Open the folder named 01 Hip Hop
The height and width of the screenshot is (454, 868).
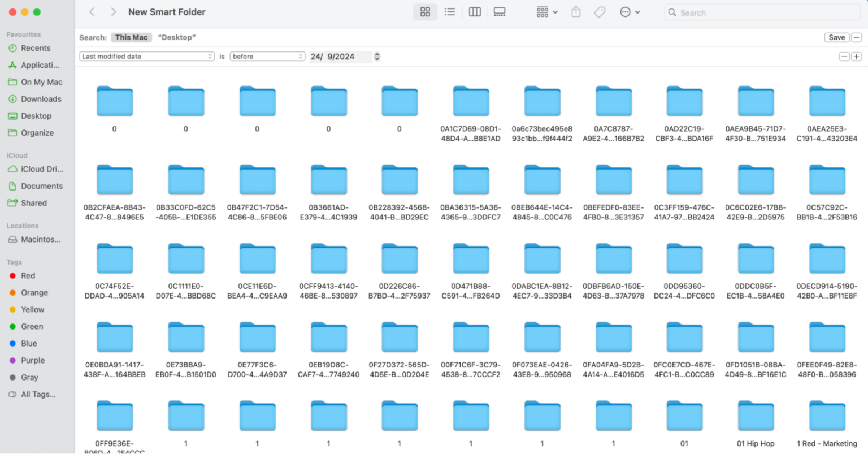click(756, 416)
